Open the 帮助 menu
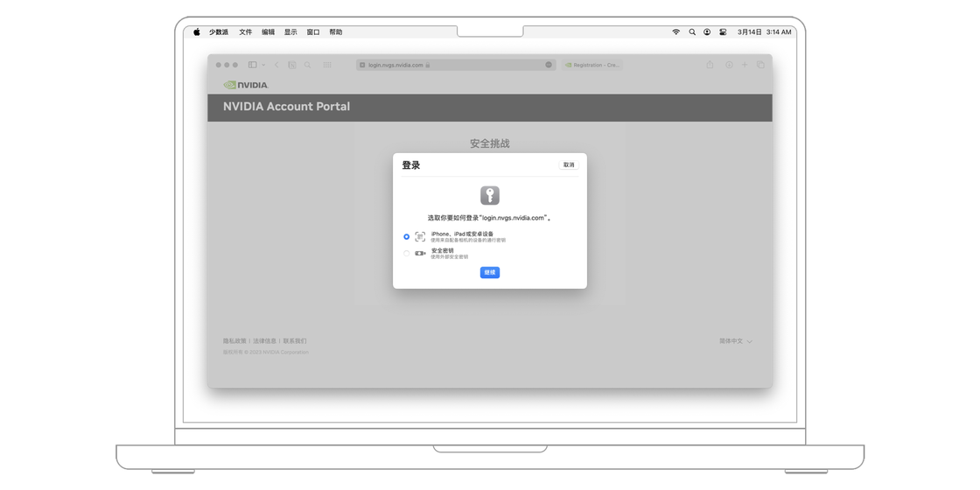This screenshot has height=490, width=980. [336, 31]
